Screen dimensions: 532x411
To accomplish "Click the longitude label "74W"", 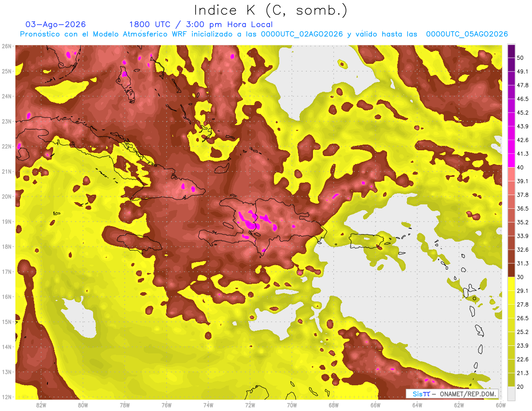I will (x=208, y=405).
